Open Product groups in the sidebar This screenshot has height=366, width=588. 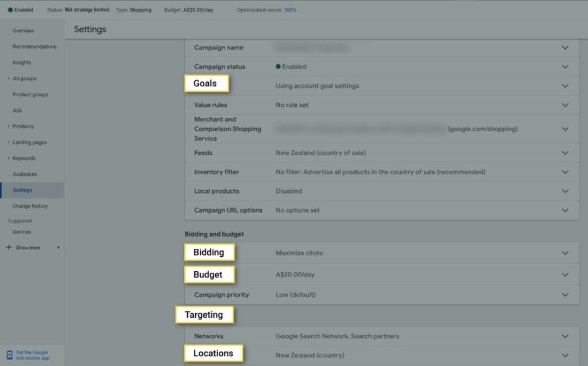30,95
